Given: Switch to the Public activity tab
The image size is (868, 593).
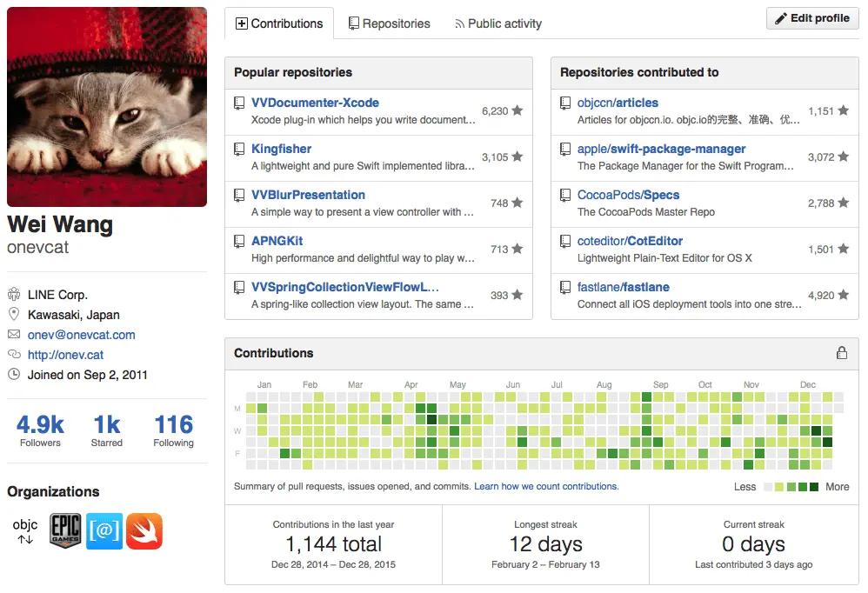Looking at the screenshot, I should pos(498,23).
